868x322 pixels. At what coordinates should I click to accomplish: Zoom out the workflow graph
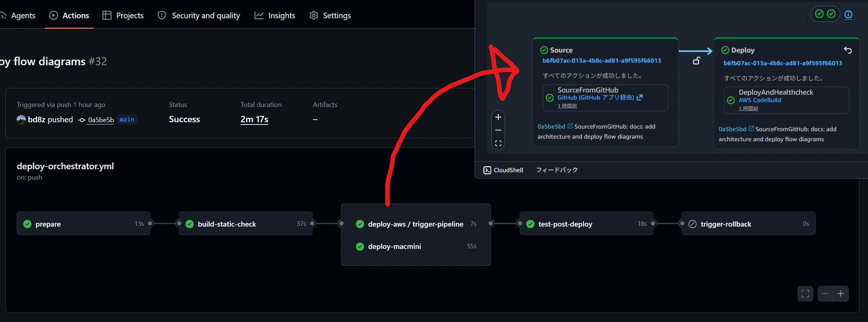pos(825,294)
